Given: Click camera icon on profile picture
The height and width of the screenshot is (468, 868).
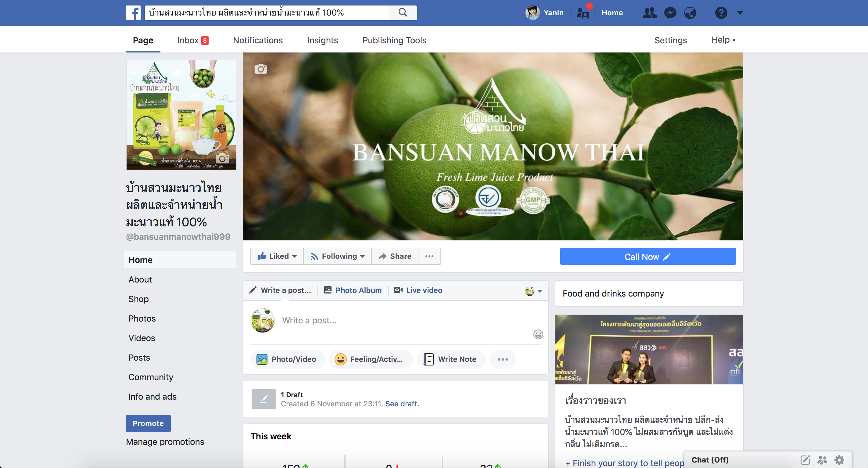Looking at the screenshot, I should click(222, 158).
